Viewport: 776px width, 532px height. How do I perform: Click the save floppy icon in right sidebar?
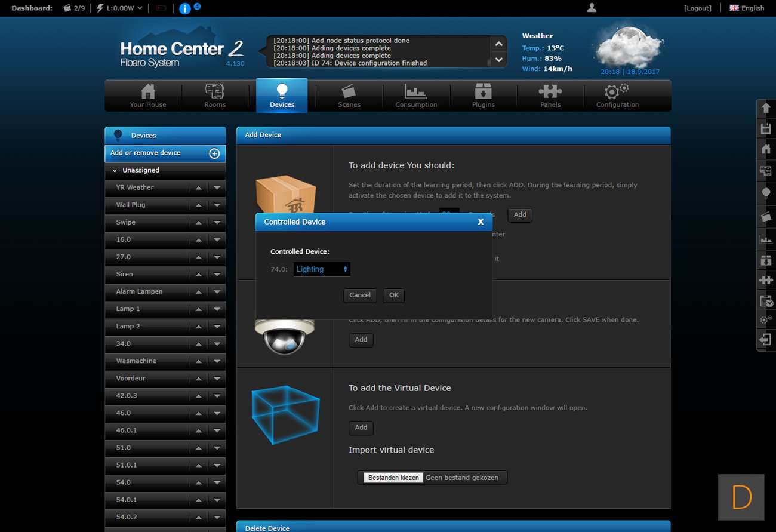pos(766,128)
